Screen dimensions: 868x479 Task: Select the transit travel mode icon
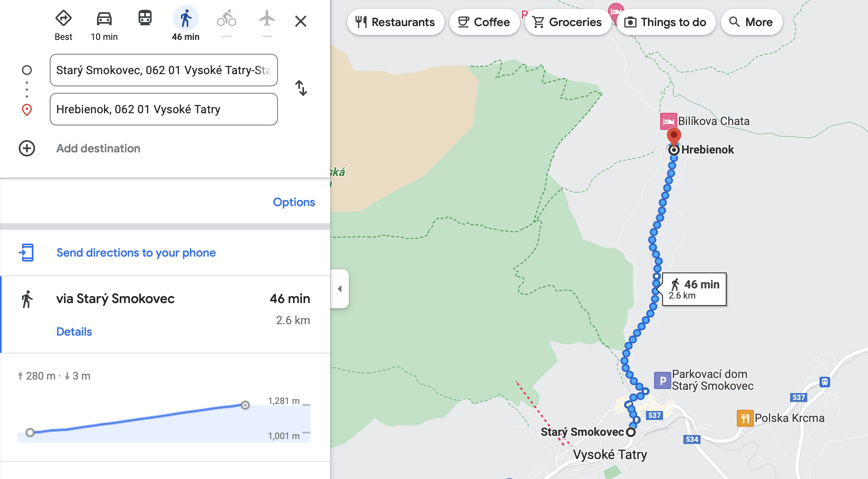[145, 18]
